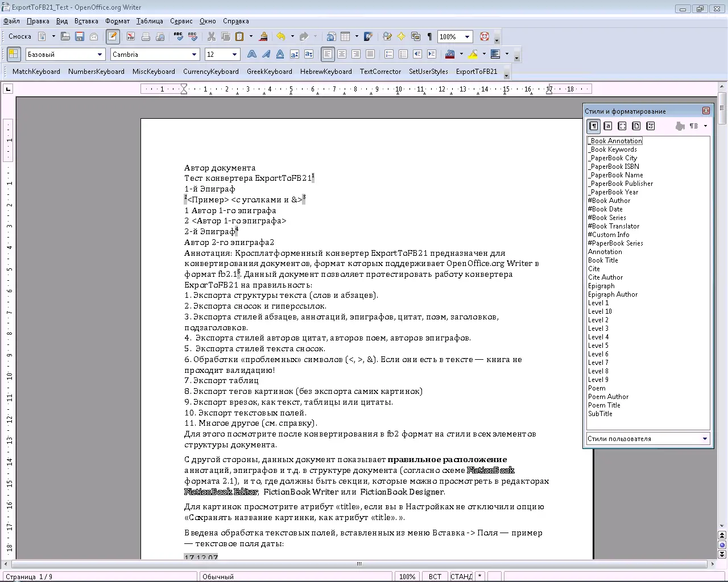
Task: Cut selection with scissors icon
Action: point(212,36)
